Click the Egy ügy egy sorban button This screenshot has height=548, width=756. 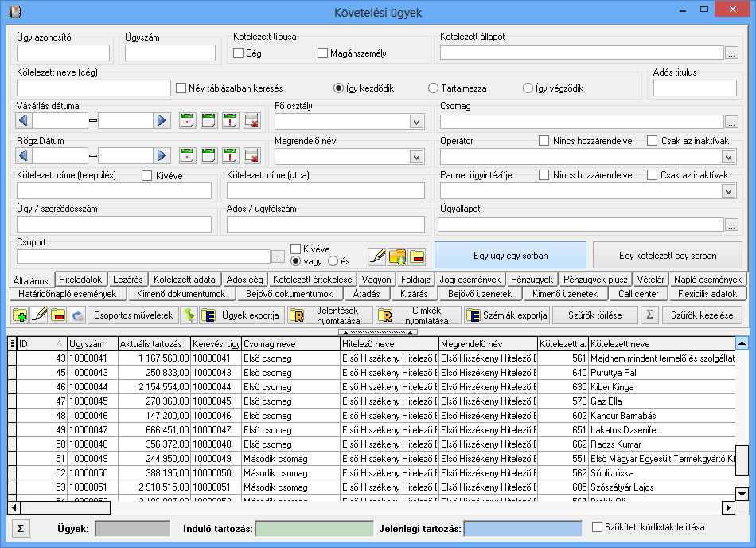coord(511,255)
